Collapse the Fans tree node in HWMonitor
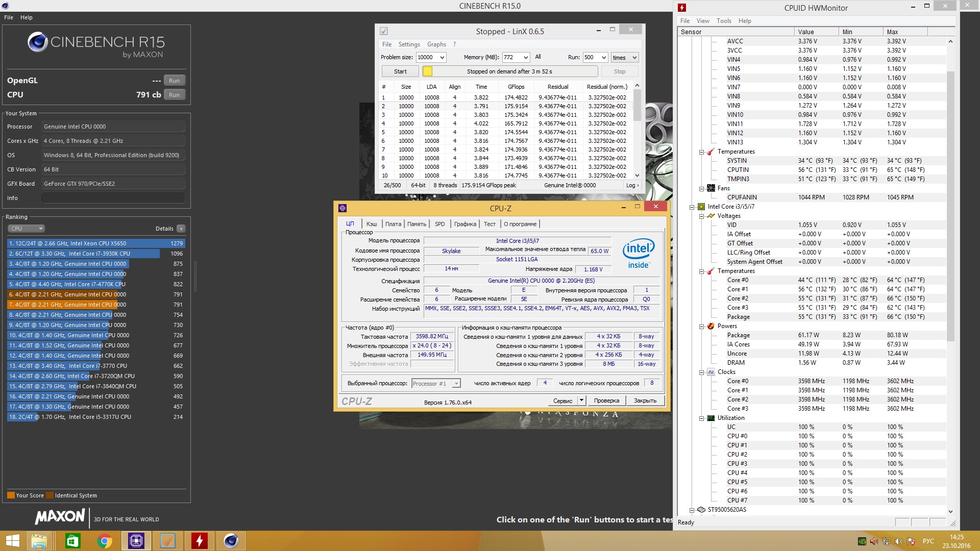The width and height of the screenshot is (980, 551). click(702, 189)
